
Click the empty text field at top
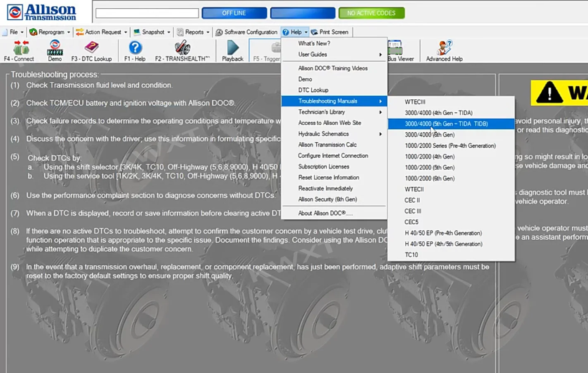(147, 13)
